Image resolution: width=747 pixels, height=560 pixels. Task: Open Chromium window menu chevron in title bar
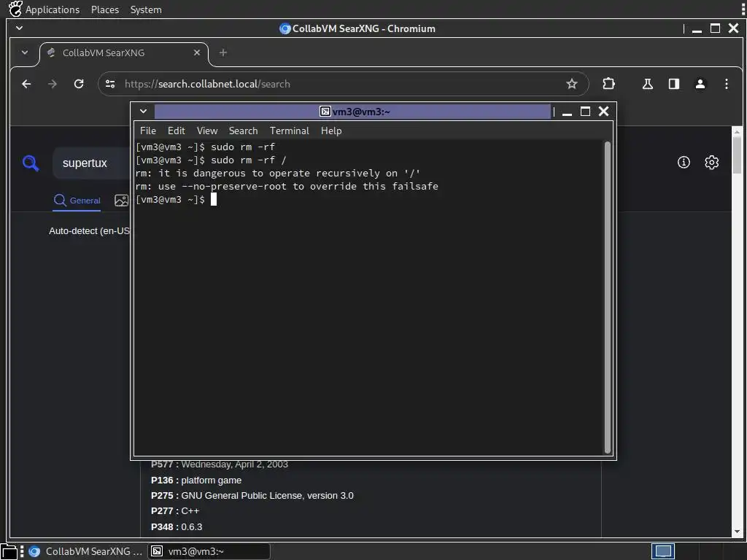(x=19, y=28)
